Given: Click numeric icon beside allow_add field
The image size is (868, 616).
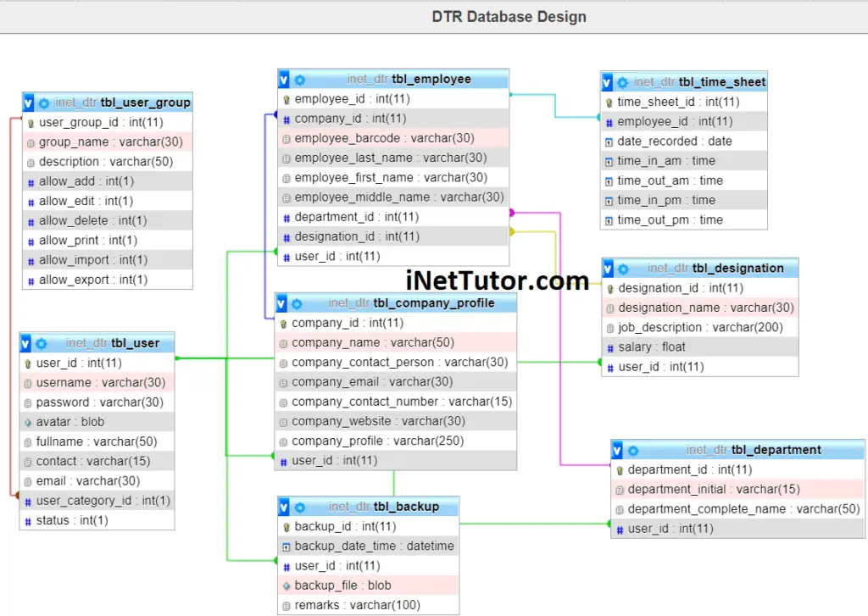Looking at the screenshot, I should pos(31,182).
